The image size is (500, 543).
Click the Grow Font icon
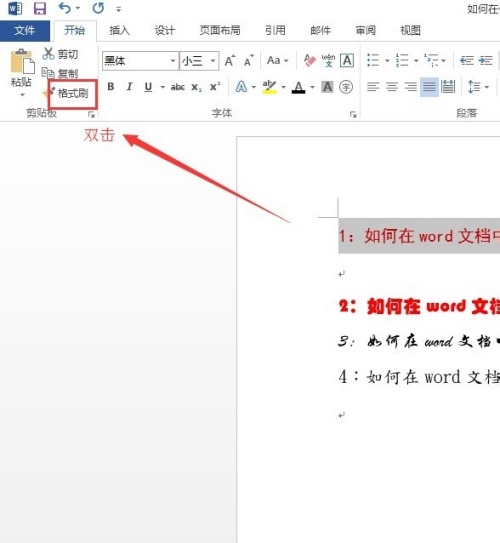click(x=230, y=61)
